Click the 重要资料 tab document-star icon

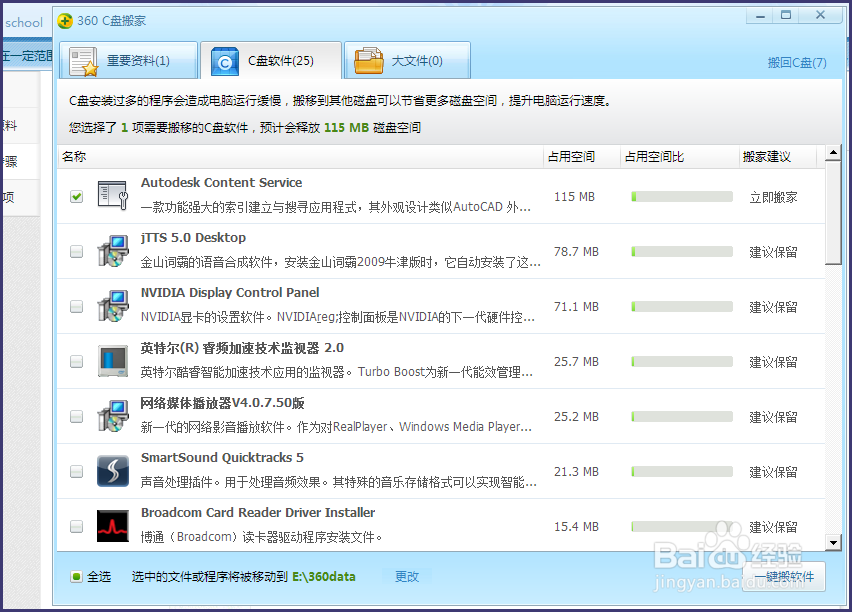(84, 61)
